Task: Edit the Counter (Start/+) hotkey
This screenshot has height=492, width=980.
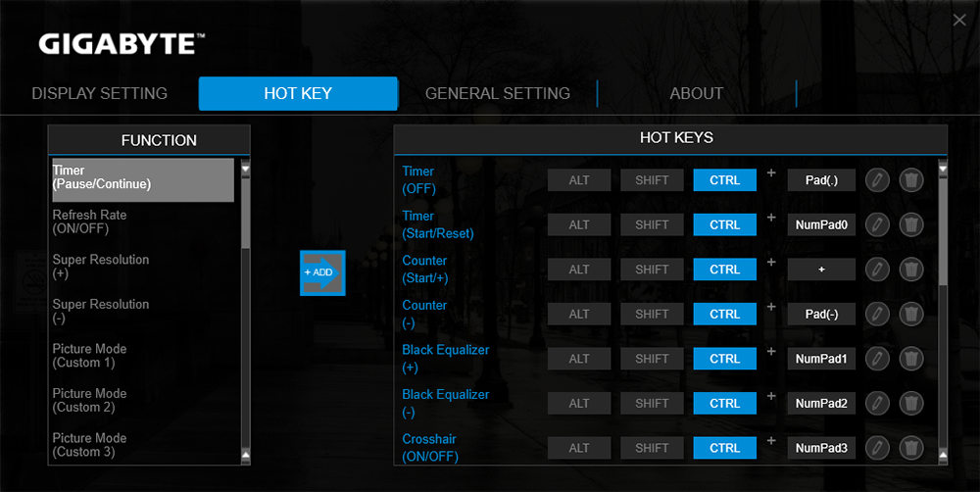Action: (x=877, y=270)
